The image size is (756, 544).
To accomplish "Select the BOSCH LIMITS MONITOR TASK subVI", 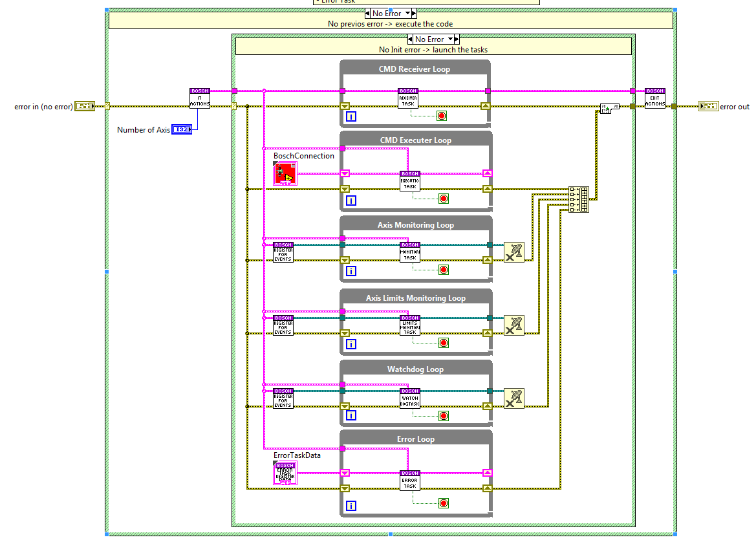I will tap(410, 325).
